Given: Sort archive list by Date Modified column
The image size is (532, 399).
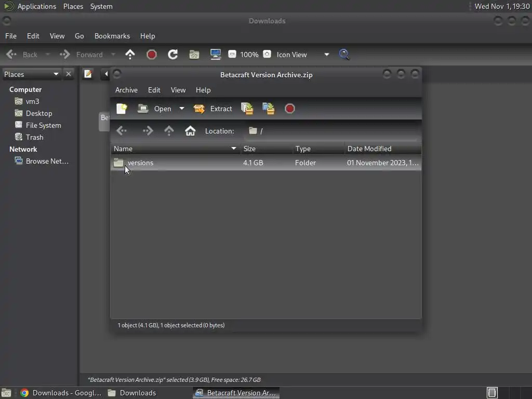Looking at the screenshot, I should [383, 149].
